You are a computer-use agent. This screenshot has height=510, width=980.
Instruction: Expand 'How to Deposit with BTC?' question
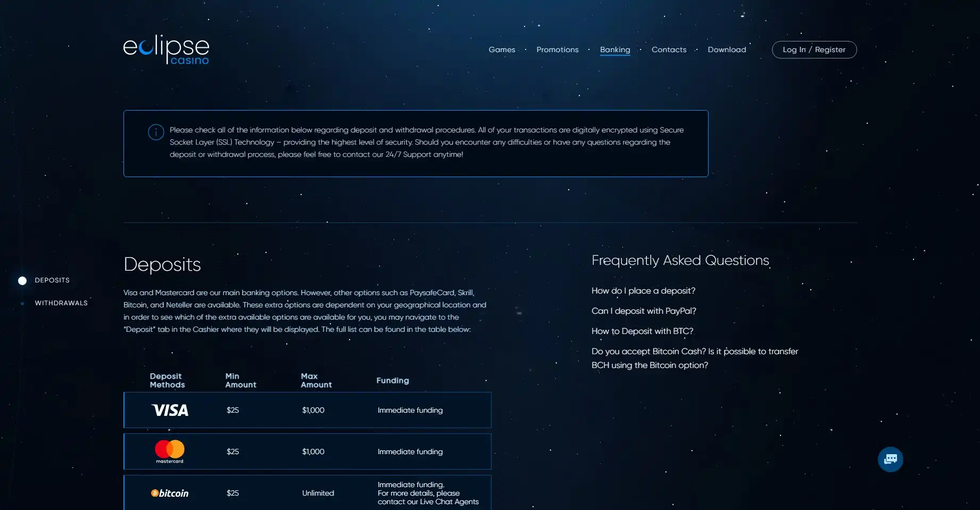[642, 331]
